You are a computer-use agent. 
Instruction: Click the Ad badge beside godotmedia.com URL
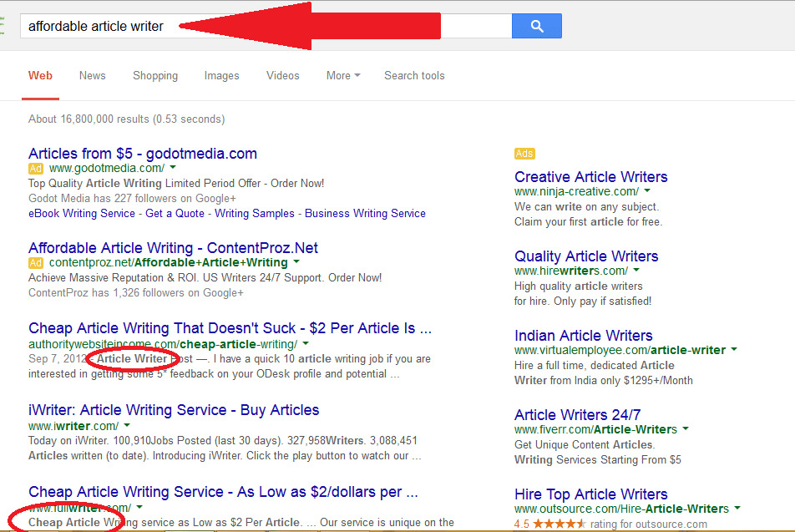coord(35,169)
